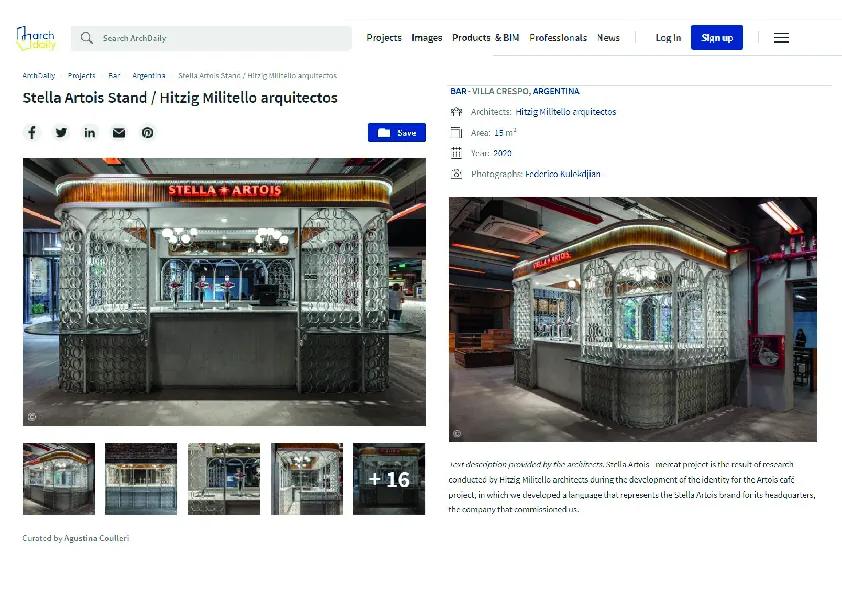Open the hamburger menu
Image resolution: width=842 pixels, height=596 pixels.
(781, 38)
